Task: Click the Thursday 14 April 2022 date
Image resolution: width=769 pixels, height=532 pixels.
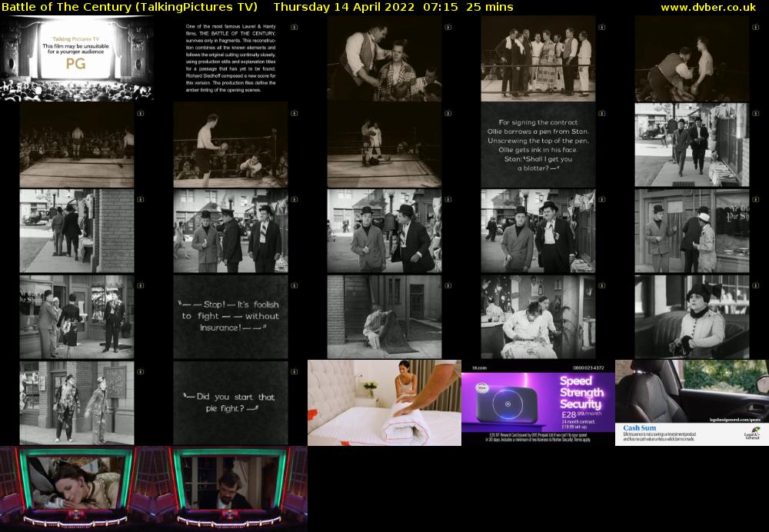Action: [345, 7]
